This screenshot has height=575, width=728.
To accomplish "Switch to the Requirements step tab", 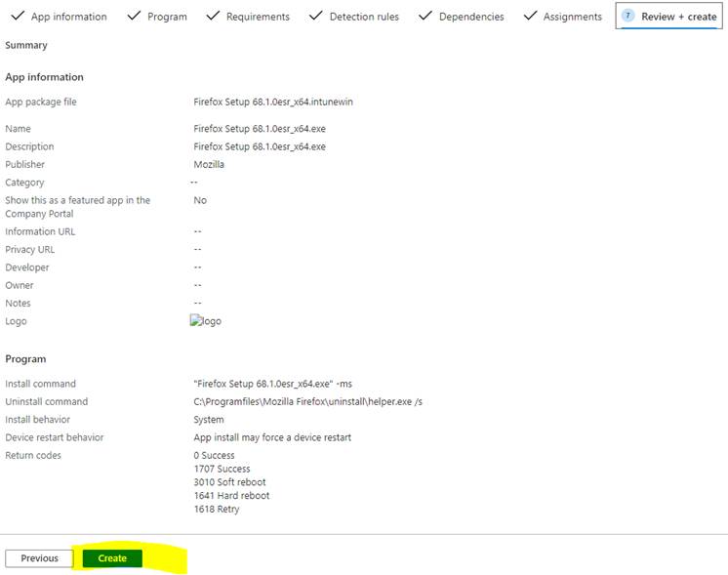I will 249,17.
